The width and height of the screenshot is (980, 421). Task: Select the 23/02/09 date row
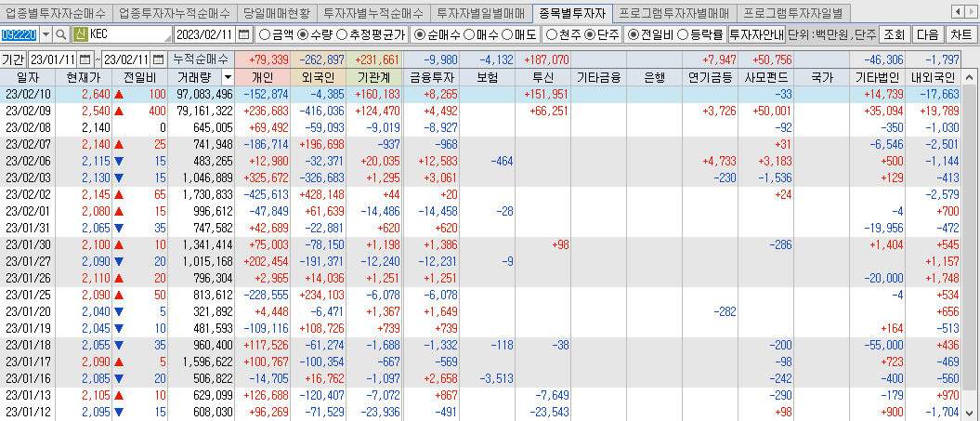pyautogui.click(x=480, y=112)
